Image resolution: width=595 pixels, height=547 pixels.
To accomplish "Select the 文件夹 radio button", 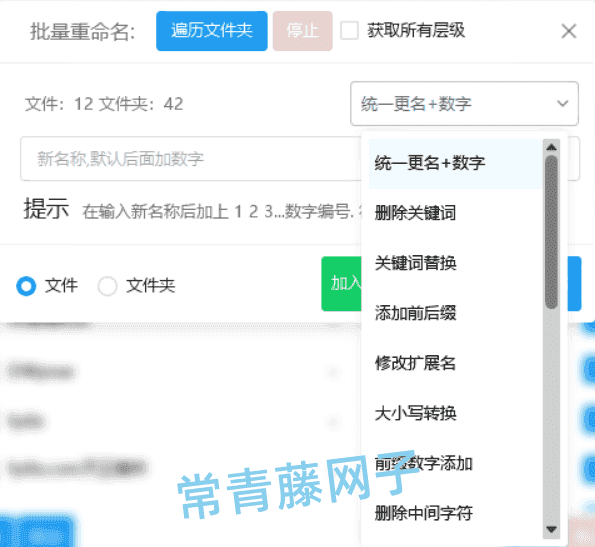I will coord(107,286).
